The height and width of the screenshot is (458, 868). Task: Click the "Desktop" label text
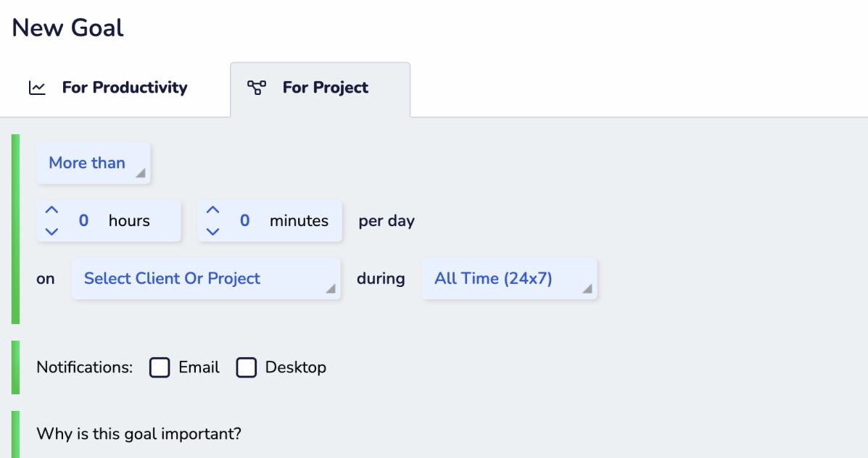click(295, 367)
